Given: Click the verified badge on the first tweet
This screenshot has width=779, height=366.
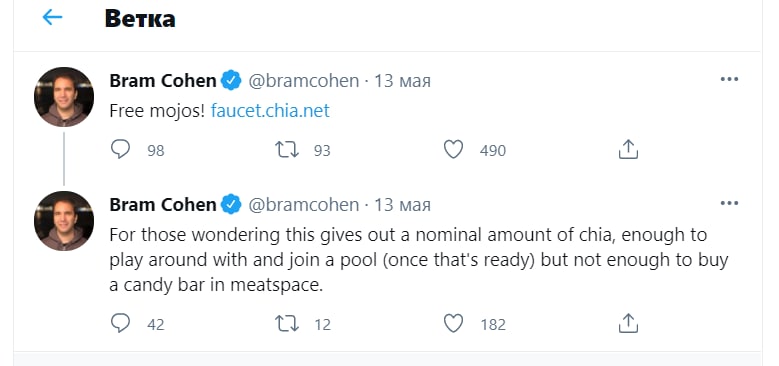Looking at the screenshot, I should click(x=231, y=80).
